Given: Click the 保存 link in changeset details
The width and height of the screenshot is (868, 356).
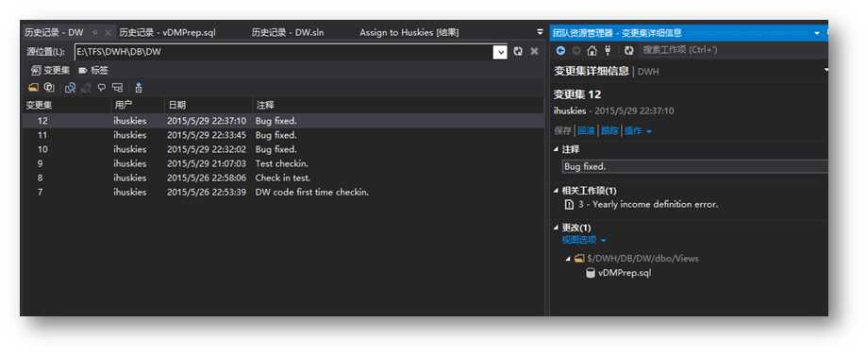Looking at the screenshot, I should [x=562, y=131].
